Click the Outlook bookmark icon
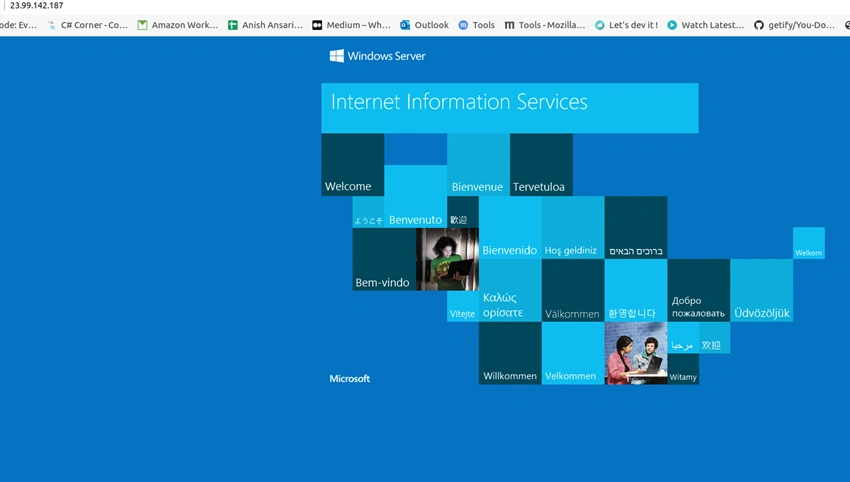The width and height of the screenshot is (850, 482). (405, 25)
